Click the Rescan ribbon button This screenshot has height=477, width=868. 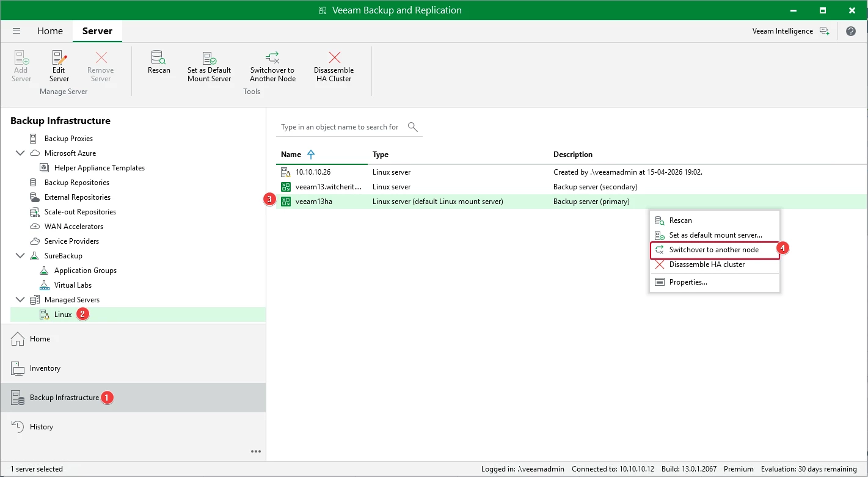[x=159, y=62]
